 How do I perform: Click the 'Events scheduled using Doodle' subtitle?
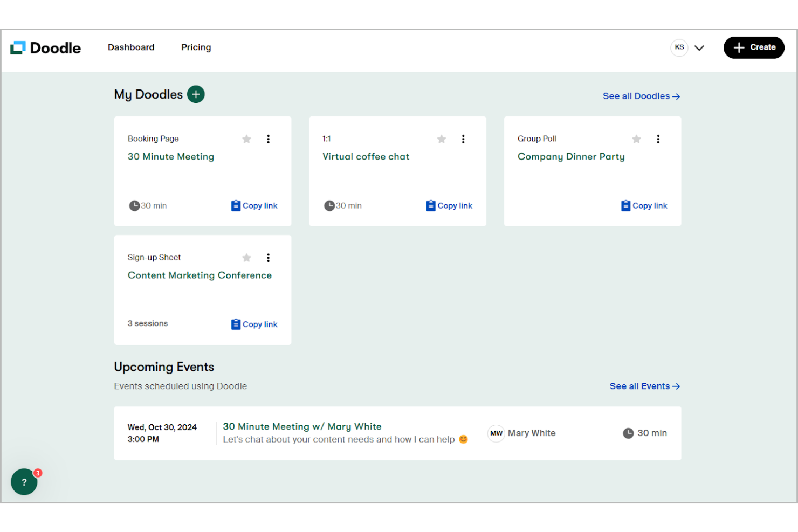pyautogui.click(x=181, y=386)
